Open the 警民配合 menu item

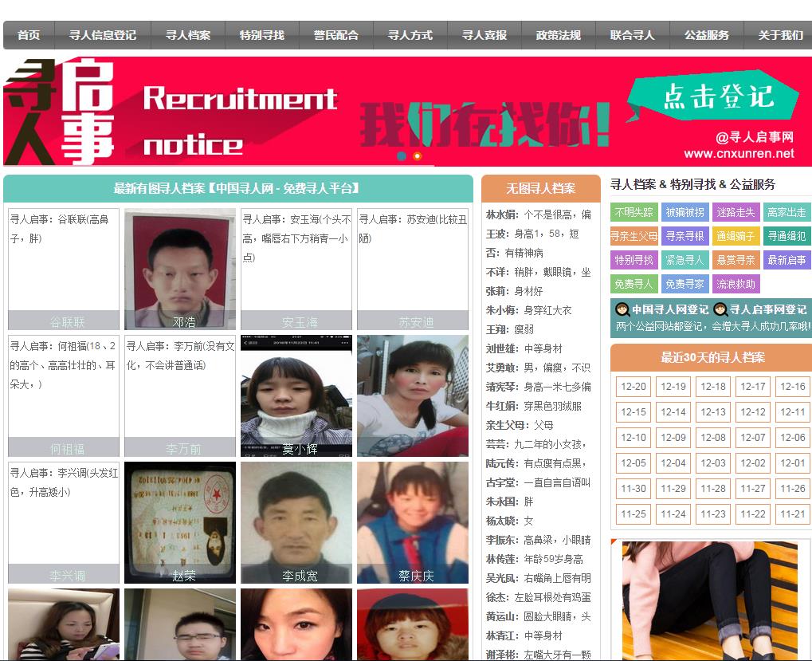(336, 35)
